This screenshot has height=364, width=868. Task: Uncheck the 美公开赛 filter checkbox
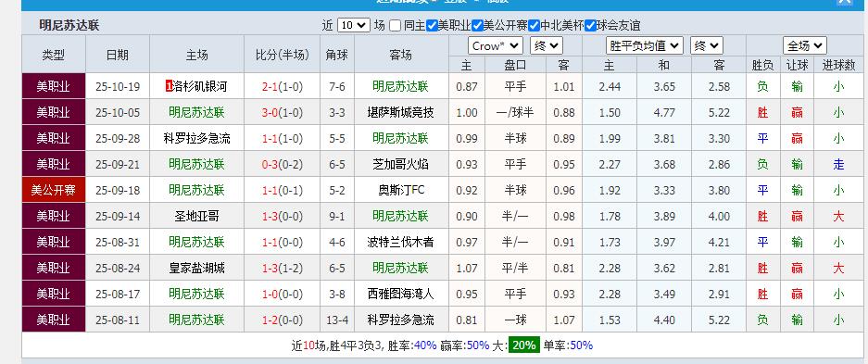(478, 25)
